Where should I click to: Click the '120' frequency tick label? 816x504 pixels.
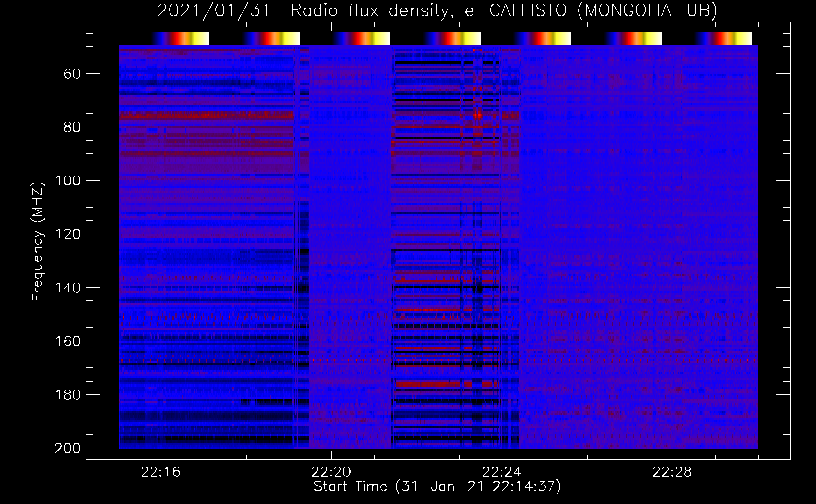click(x=68, y=234)
